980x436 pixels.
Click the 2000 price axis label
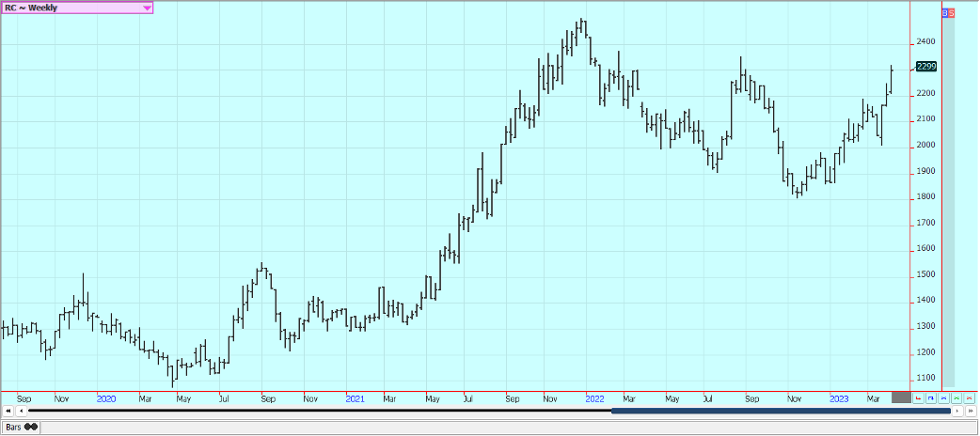pyautogui.click(x=925, y=146)
